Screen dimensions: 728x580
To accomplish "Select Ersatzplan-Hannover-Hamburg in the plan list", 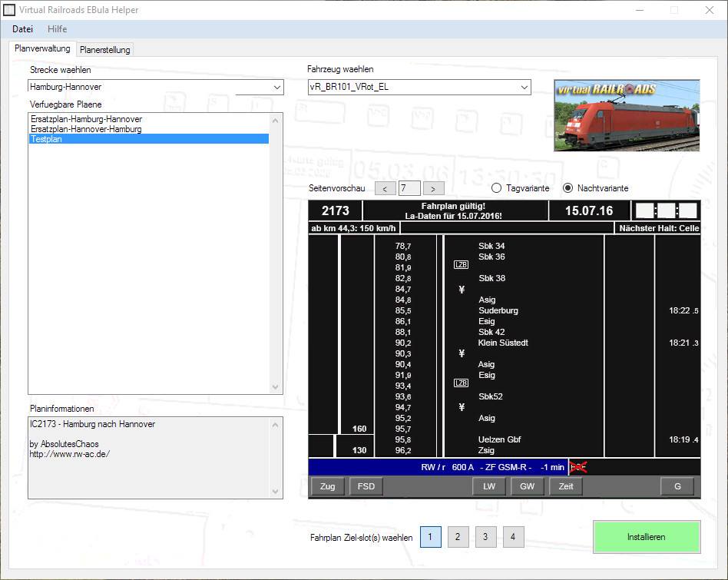I will click(86, 129).
